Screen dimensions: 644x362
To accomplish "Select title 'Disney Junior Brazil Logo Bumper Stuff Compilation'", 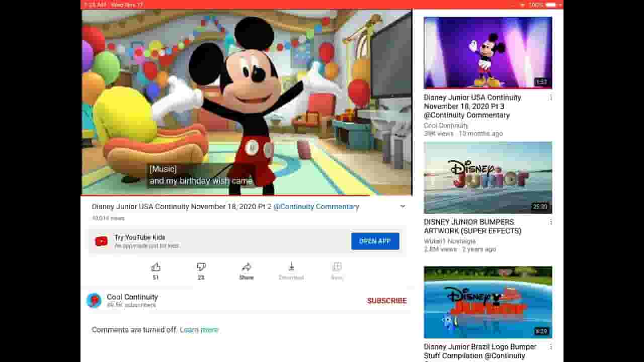I will [480, 351].
